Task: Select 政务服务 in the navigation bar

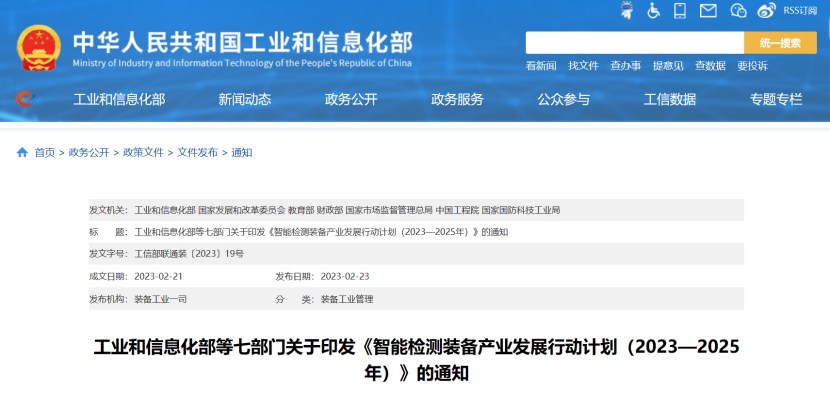Action: [457, 99]
